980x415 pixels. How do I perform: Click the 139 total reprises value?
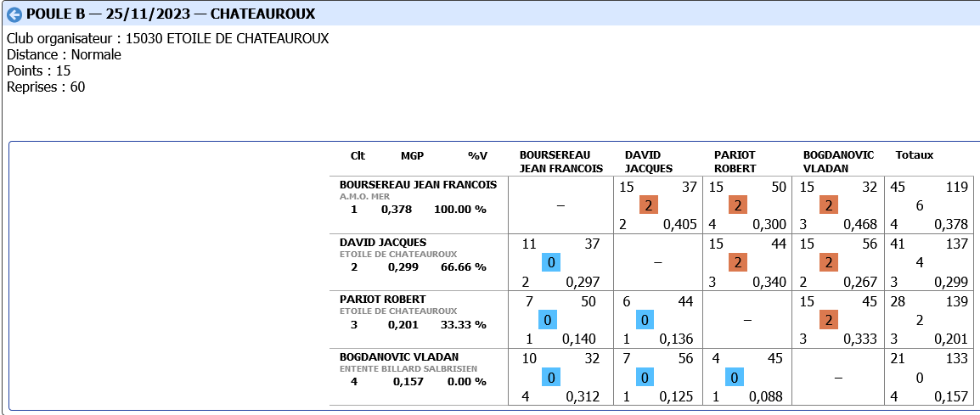[957, 301]
